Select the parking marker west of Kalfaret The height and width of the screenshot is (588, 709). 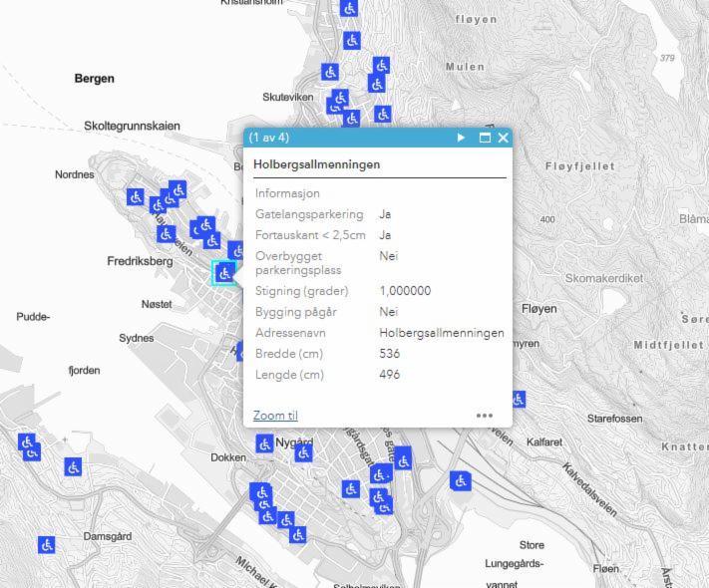click(x=461, y=480)
